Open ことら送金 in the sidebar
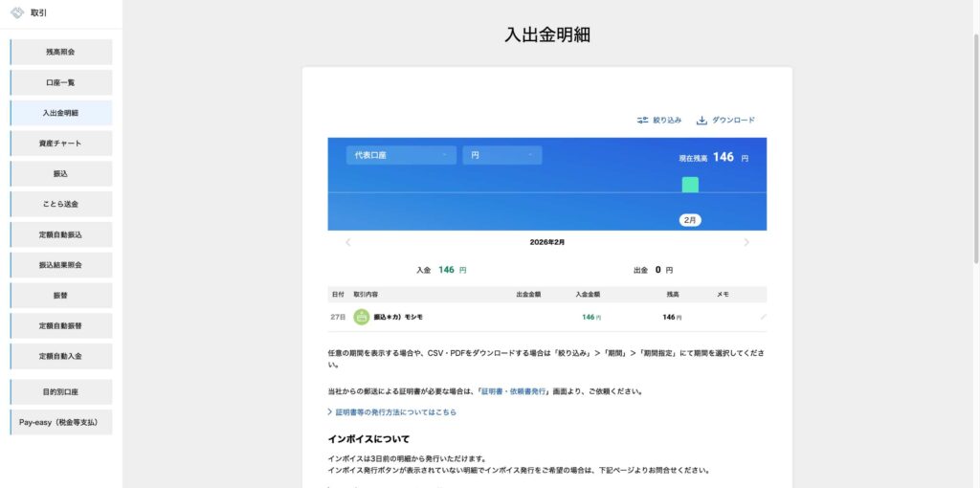The image size is (980, 488). (x=61, y=204)
